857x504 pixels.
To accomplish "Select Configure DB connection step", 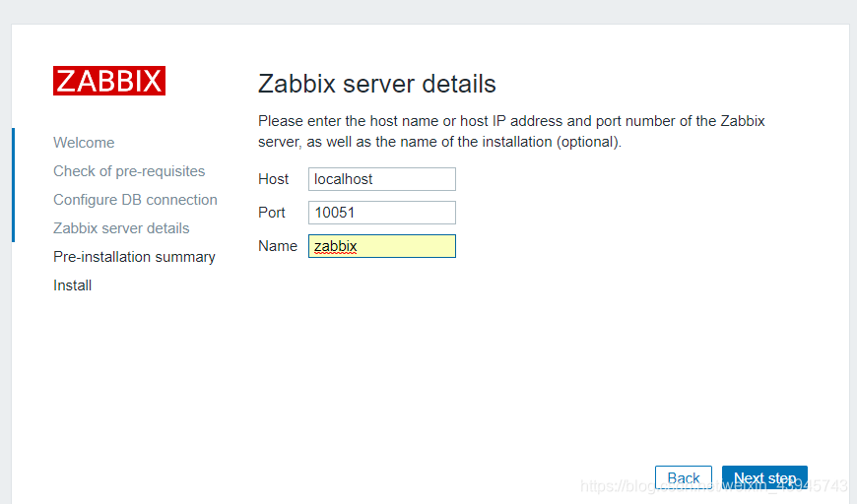I will point(135,200).
